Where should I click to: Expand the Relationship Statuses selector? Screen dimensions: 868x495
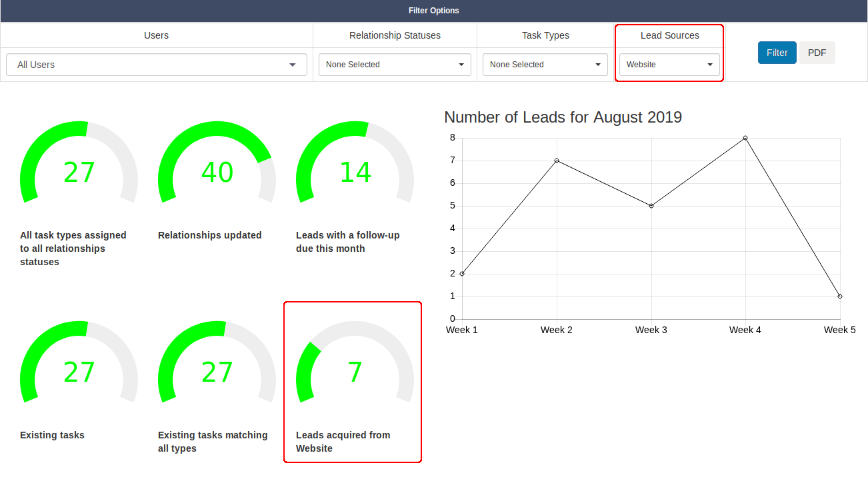point(394,65)
